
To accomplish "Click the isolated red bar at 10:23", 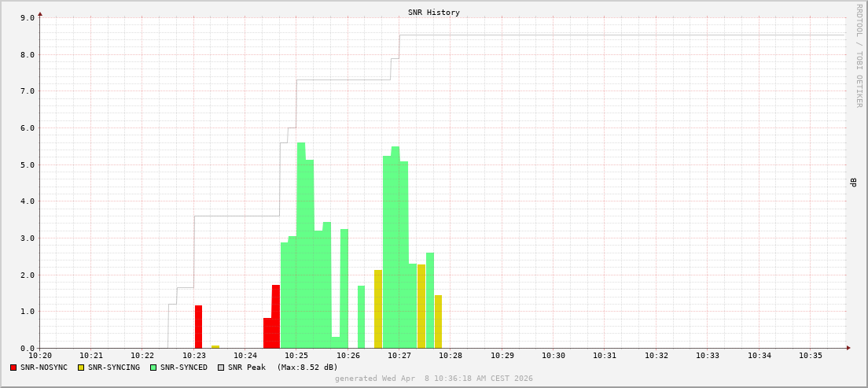I will 198,327.
